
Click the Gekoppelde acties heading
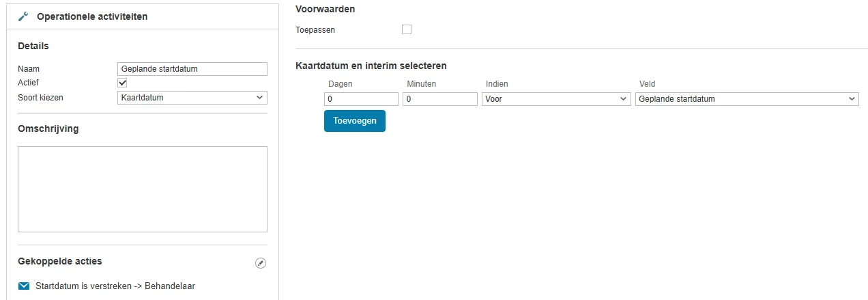click(60, 261)
